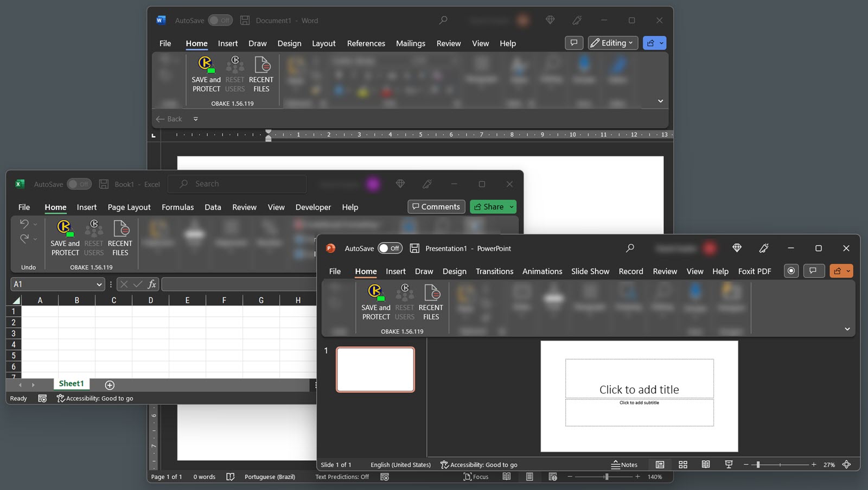Toggle Normal view in PowerPoint status bar
This screenshot has width=868, height=490.
click(x=660, y=464)
